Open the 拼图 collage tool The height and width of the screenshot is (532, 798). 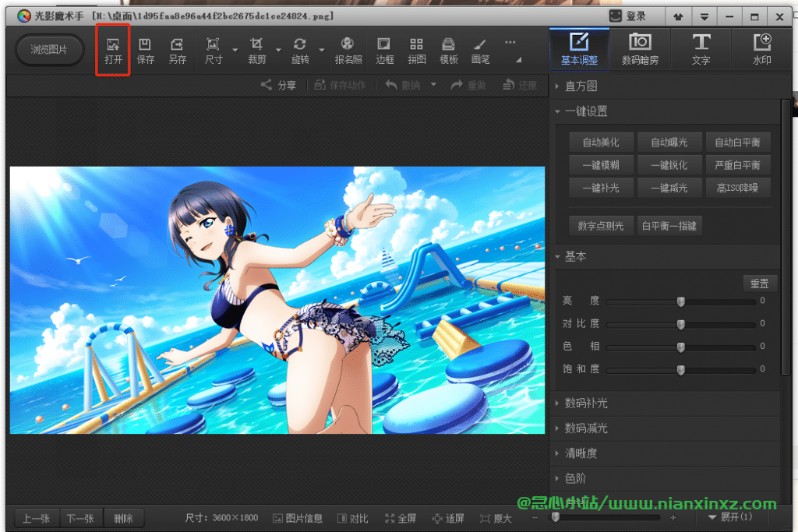pos(416,51)
